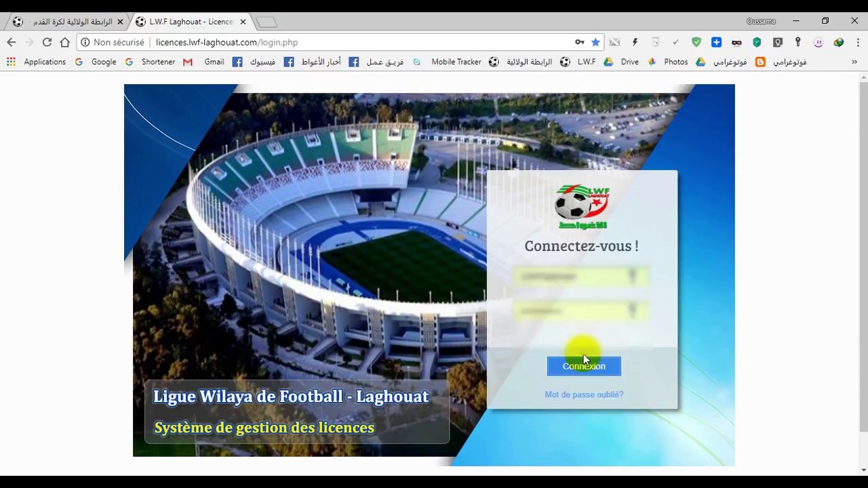Click the browser forward arrow
The image size is (868, 488).
(29, 42)
